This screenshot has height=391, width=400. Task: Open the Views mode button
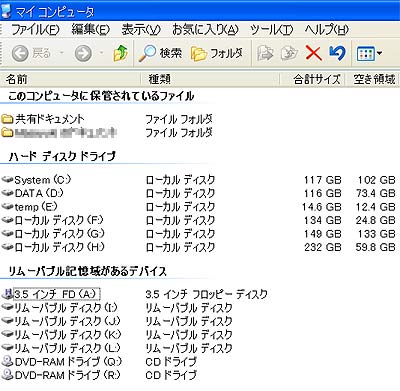(x=366, y=53)
